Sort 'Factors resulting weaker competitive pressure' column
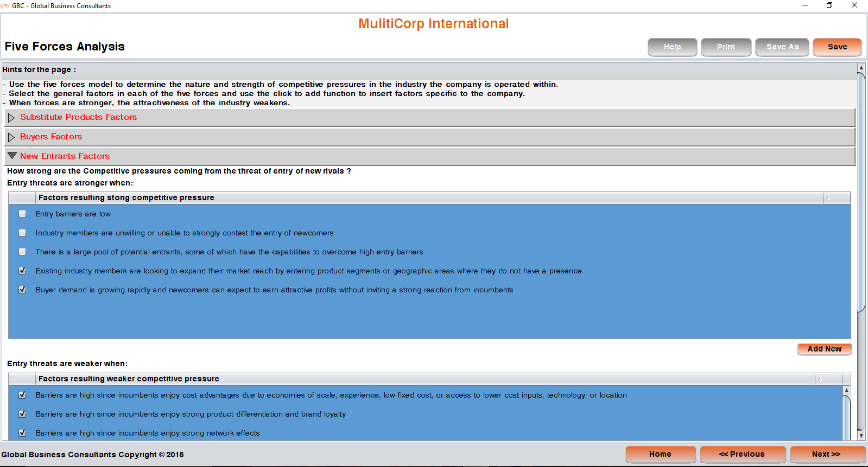 tap(820, 379)
